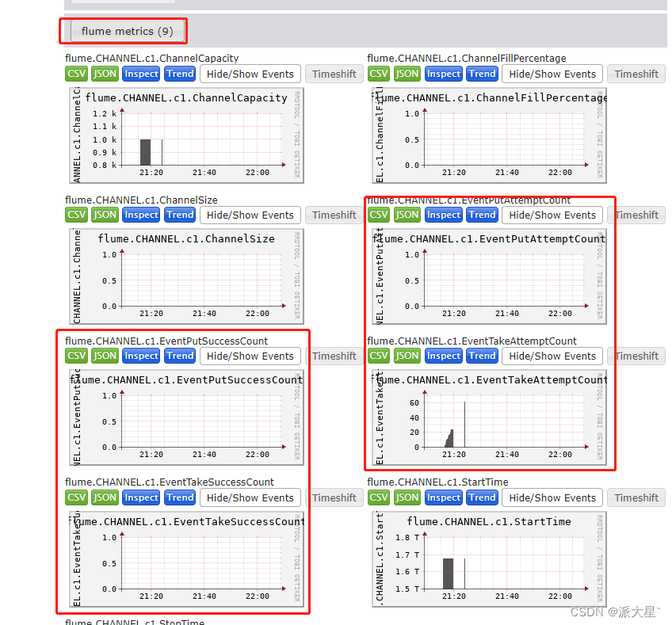Viewport: 672px width, 625px height.
Task: Open the EventPutAttemptCount graph image
Action: 490,276
